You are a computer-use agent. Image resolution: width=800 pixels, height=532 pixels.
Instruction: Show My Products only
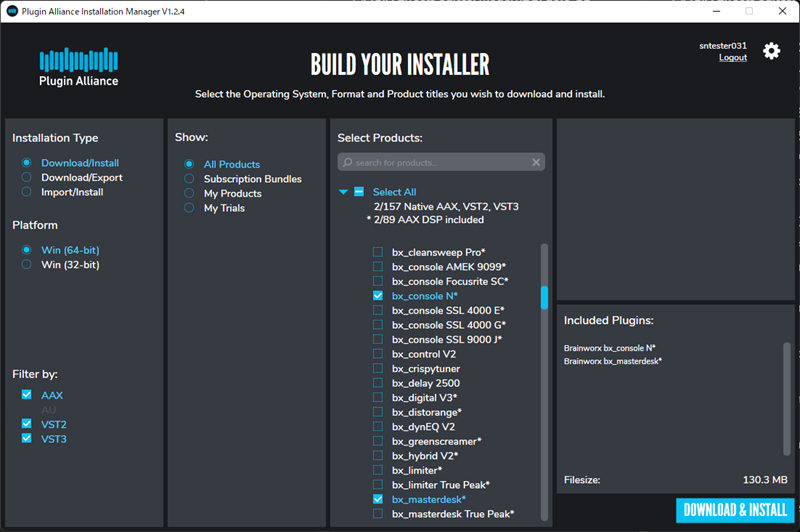tap(189, 193)
